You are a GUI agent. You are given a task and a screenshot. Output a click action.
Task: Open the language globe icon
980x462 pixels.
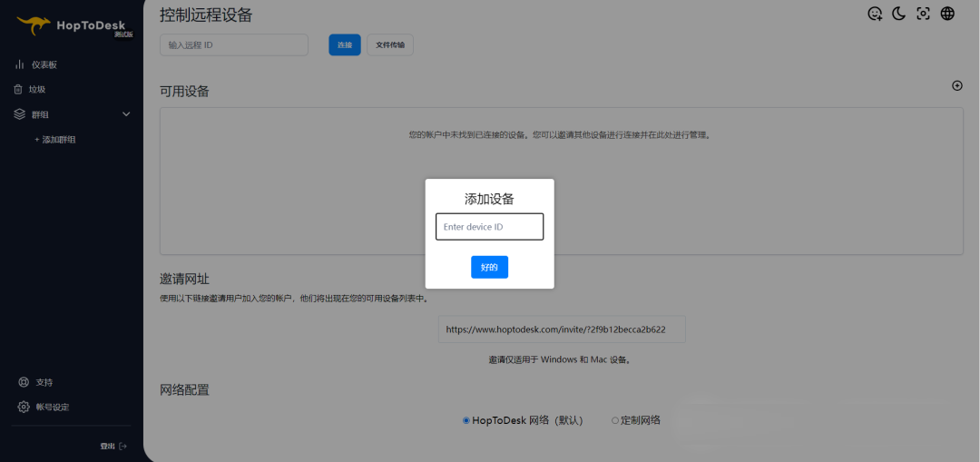(947, 14)
